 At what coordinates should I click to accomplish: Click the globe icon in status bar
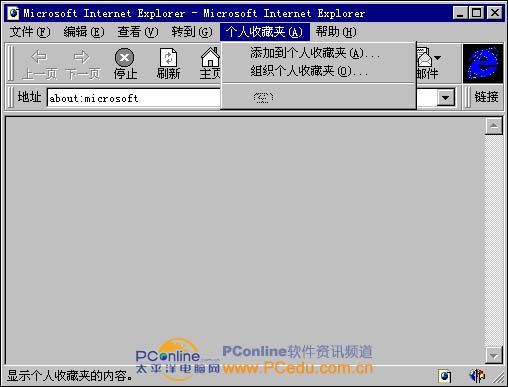click(445, 376)
